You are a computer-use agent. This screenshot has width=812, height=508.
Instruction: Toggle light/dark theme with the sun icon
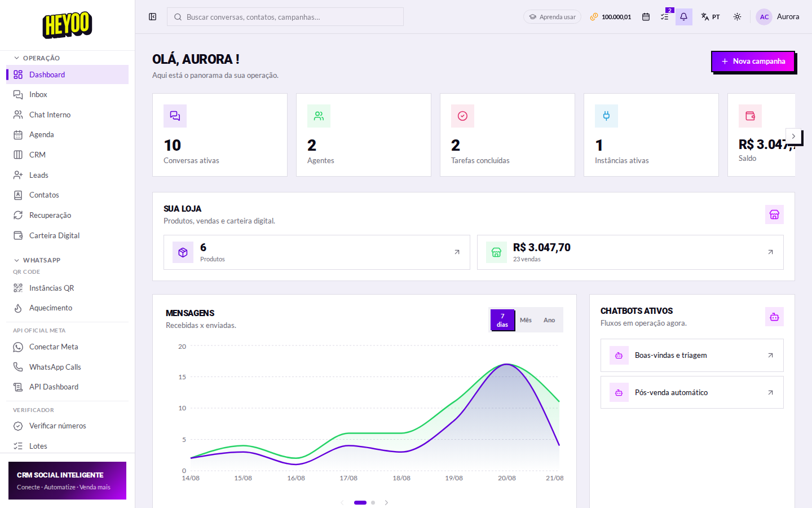(x=737, y=17)
